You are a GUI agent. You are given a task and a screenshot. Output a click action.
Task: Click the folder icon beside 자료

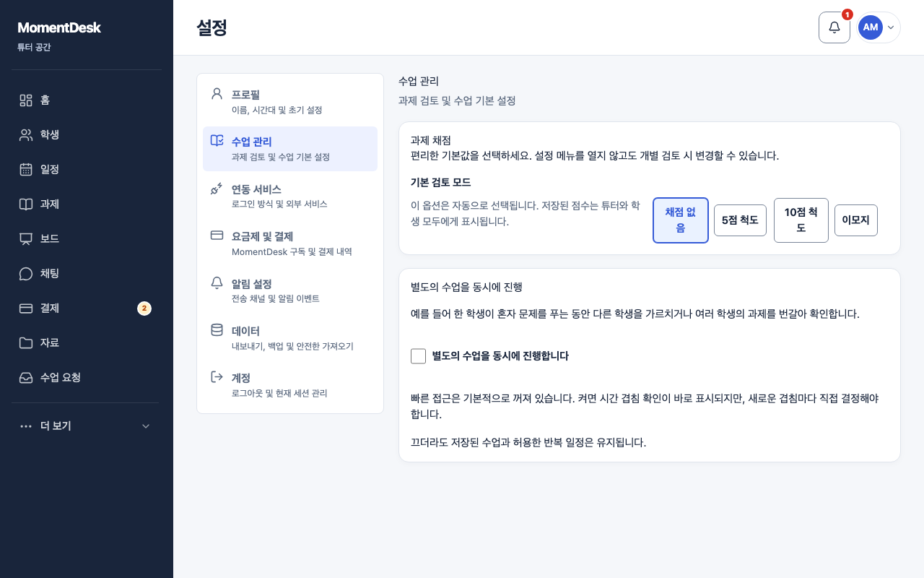click(26, 343)
